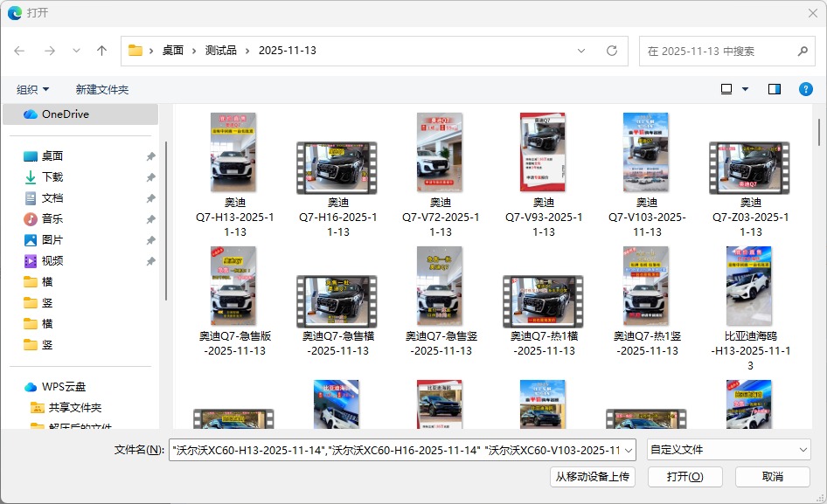Toggle the preview pane
Image resolution: width=827 pixels, height=504 pixels.
tap(775, 89)
